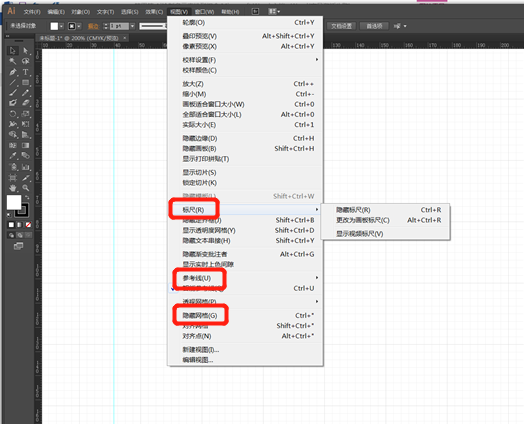Choose 更改为画板标尺(C) in submenu

[x=385, y=220]
